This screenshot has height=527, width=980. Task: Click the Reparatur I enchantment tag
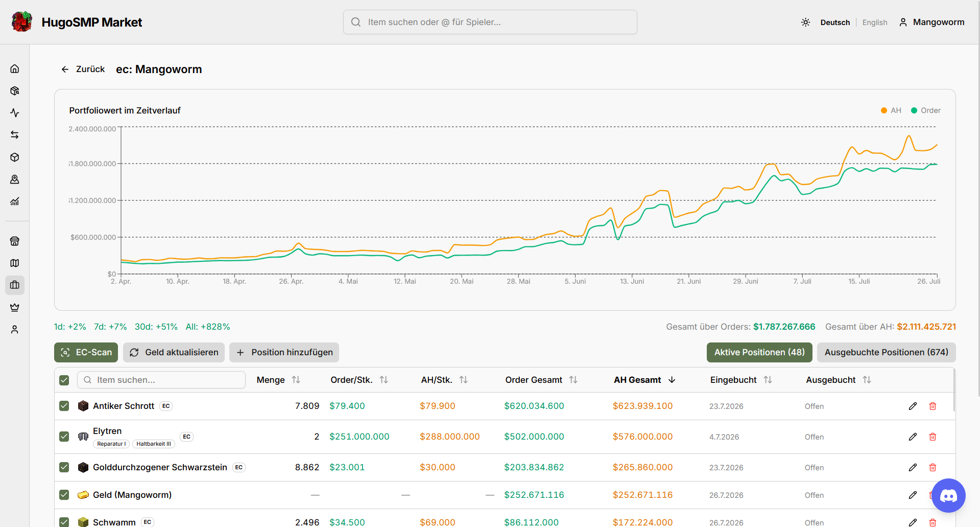111,444
